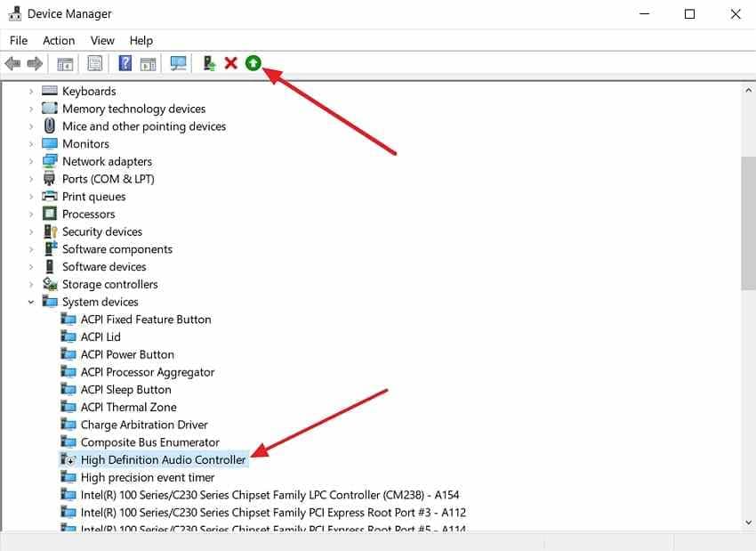The height and width of the screenshot is (551, 756).
Task: Collapse the System devices node
Action: [x=31, y=302]
